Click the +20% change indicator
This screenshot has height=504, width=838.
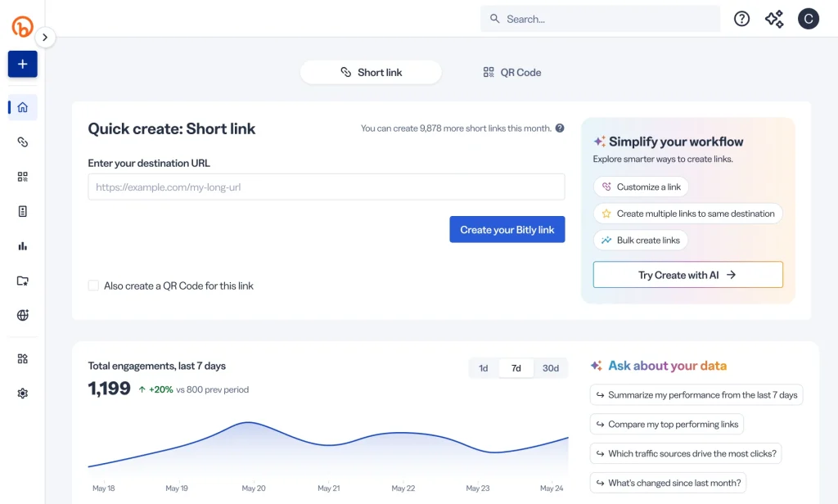156,389
